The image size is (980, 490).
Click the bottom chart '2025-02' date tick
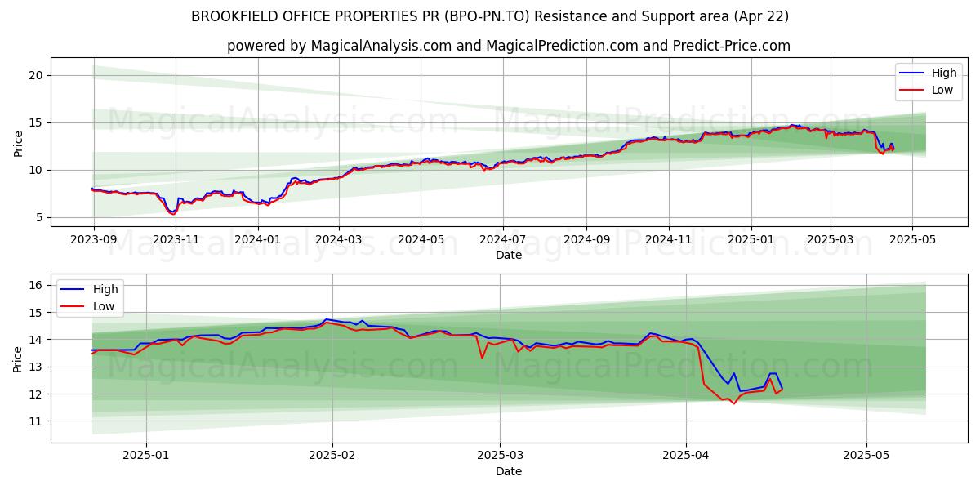point(333,456)
